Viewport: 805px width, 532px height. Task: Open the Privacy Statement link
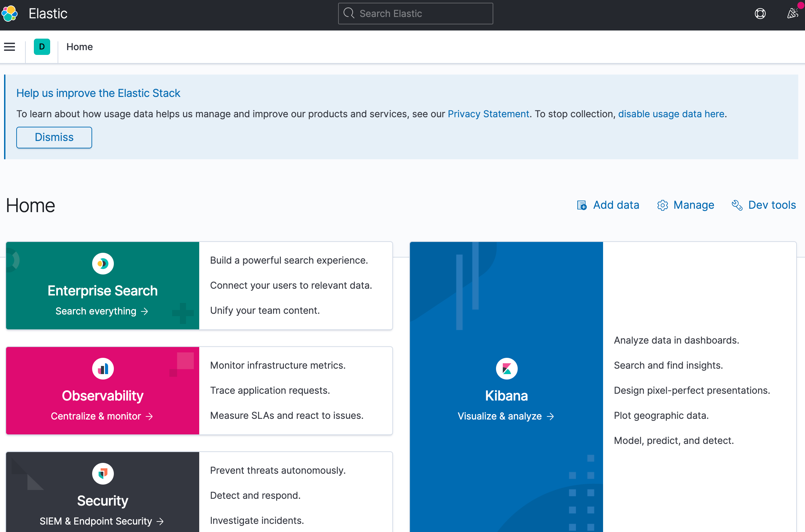(x=488, y=114)
